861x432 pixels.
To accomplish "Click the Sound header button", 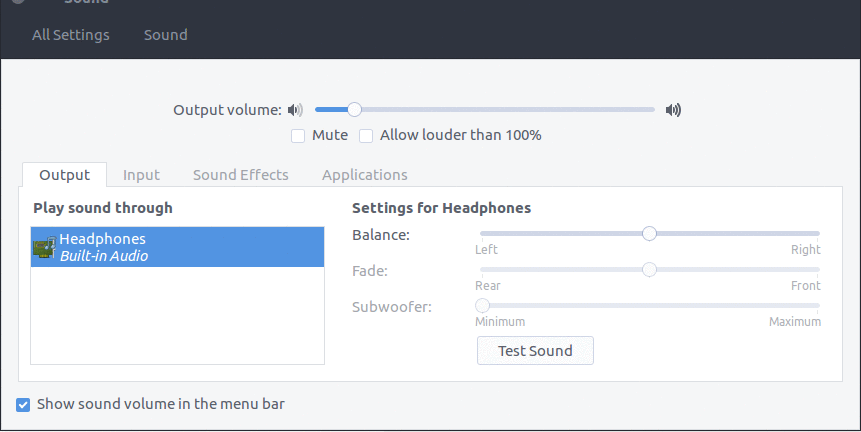I will (166, 35).
